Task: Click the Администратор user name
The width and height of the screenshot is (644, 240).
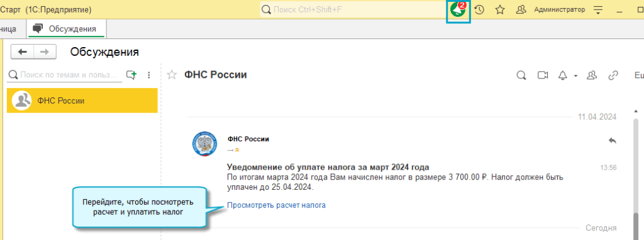Action: point(559,9)
